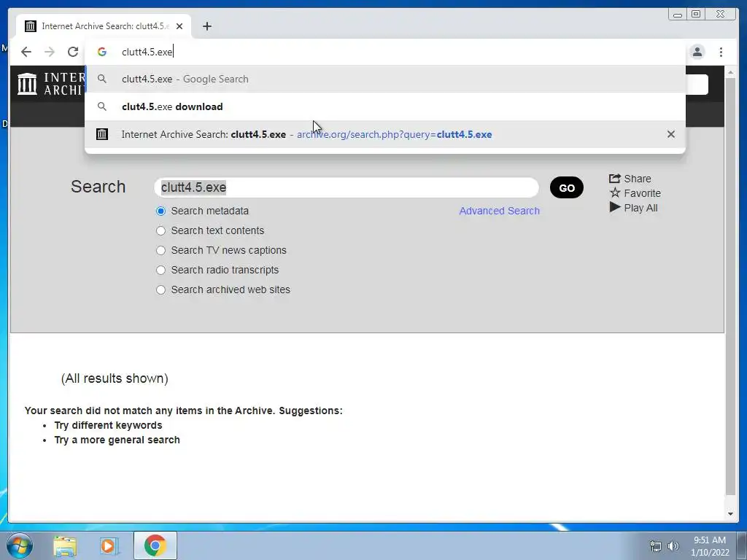
Task: Click the forward navigation arrow
Action: (50, 52)
